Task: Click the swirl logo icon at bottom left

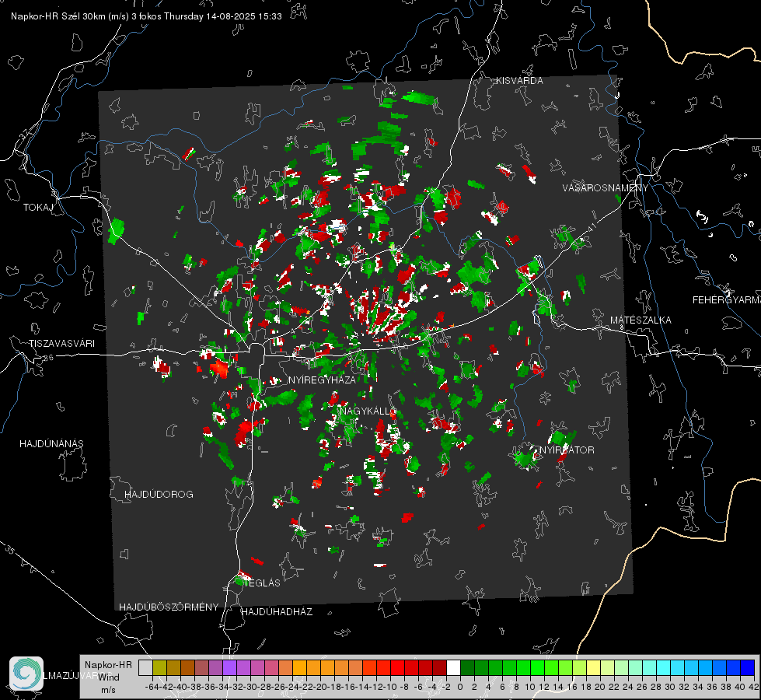Action: click(x=26, y=674)
